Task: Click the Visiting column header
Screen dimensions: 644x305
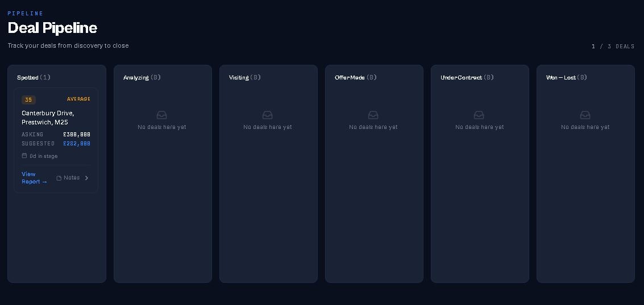Action: pyautogui.click(x=245, y=77)
